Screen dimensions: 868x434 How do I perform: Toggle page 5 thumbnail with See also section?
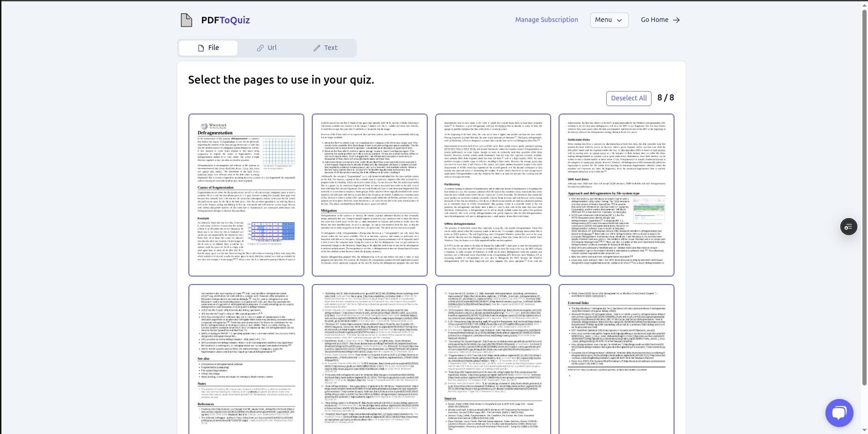click(x=246, y=359)
